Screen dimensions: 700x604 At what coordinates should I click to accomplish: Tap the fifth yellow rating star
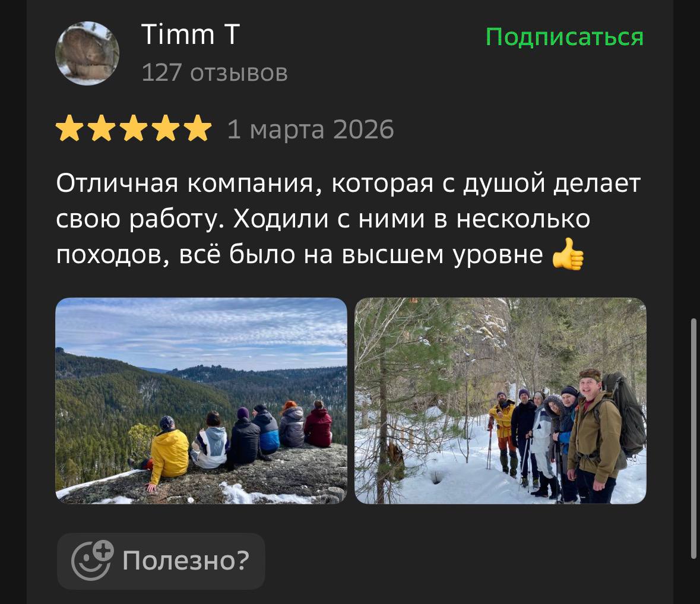pos(197,128)
